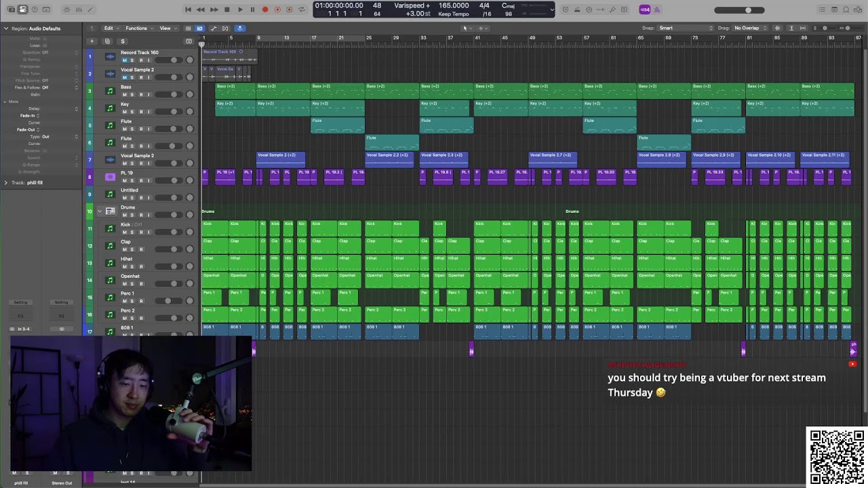Toggle Show Automation button
The width and height of the screenshot is (868, 488).
(x=213, y=28)
